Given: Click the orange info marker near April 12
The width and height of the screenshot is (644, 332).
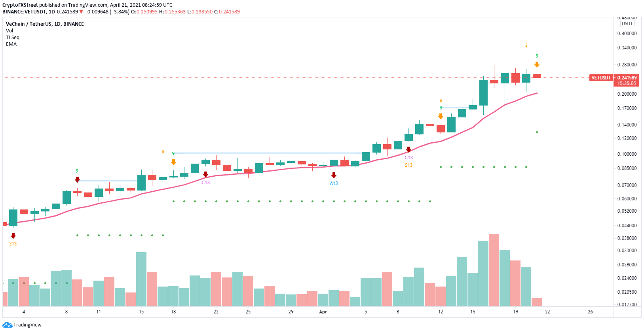Looking at the screenshot, I should pos(441,101).
